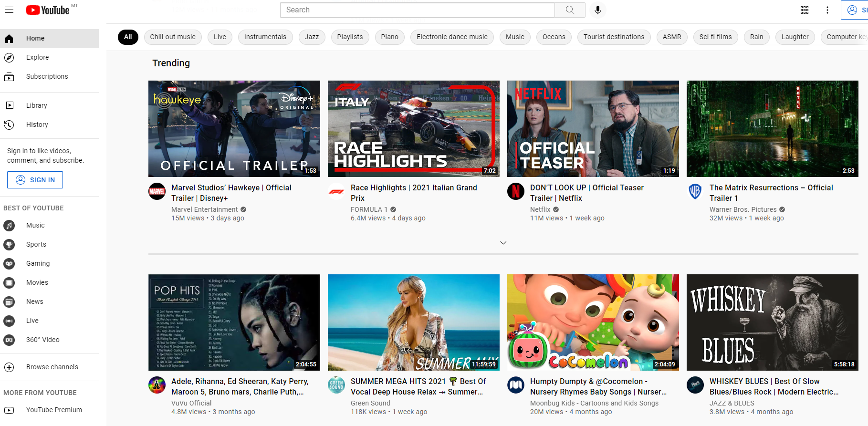Click the search magnifier button
The width and height of the screenshot is (868, 426).
click(570, 10)
